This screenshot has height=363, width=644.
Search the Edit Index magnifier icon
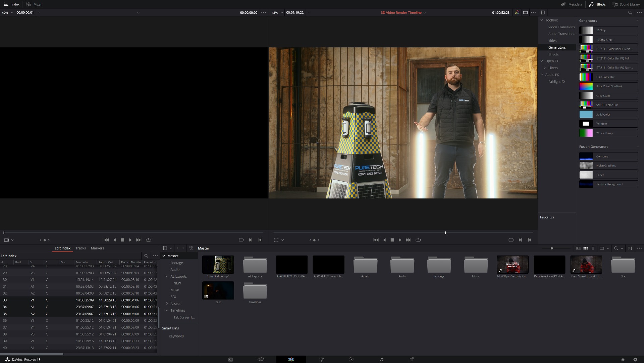pos(146,256)
